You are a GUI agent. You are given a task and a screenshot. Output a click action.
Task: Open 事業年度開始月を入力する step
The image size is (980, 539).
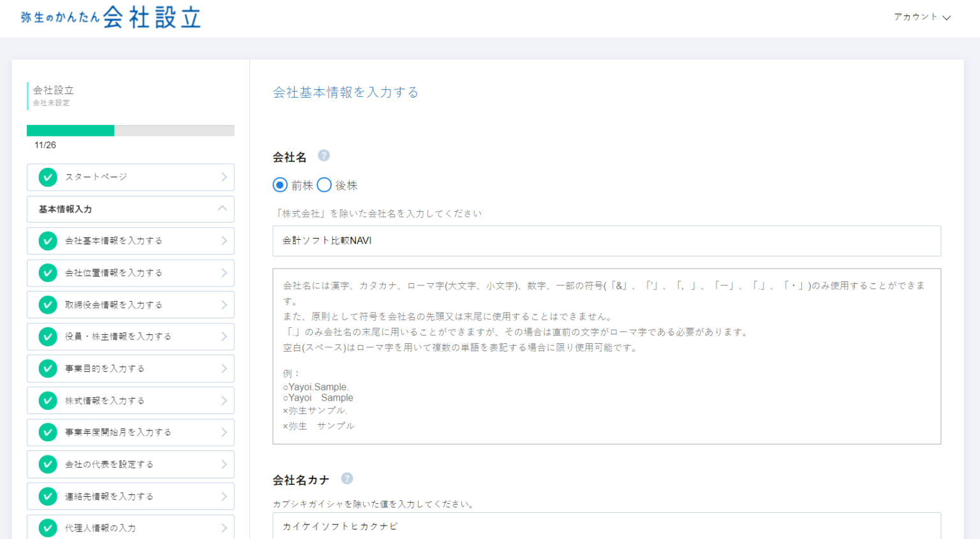pos(118,432)
